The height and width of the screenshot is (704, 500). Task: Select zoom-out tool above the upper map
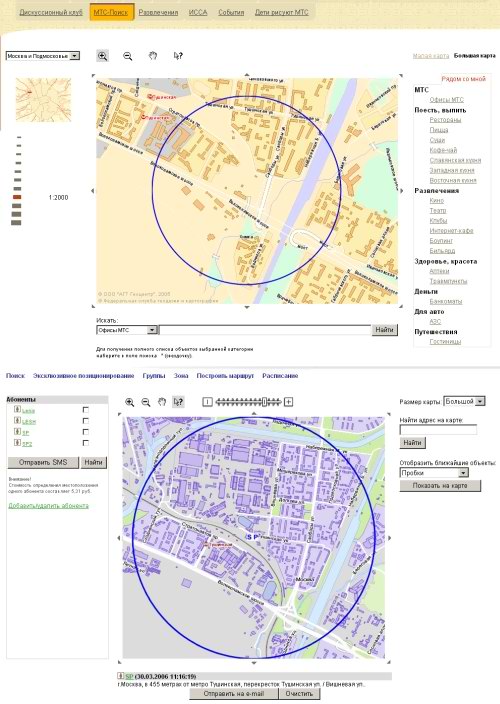point(127,56)
